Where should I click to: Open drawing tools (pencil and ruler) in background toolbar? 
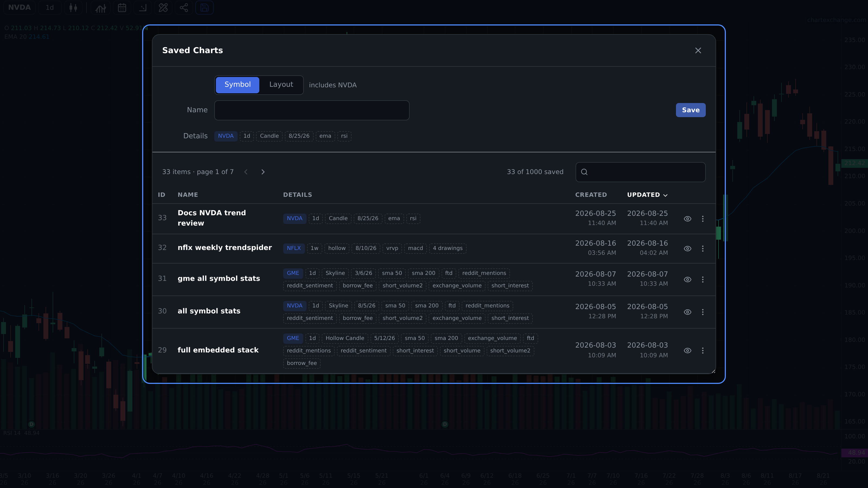tap(163, 8)
